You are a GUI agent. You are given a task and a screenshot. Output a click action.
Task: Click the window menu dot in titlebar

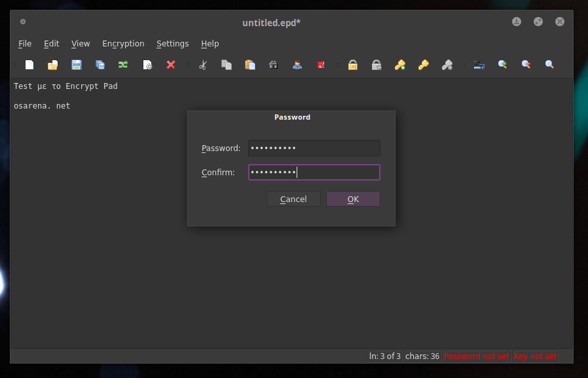(x=23, y=22)
